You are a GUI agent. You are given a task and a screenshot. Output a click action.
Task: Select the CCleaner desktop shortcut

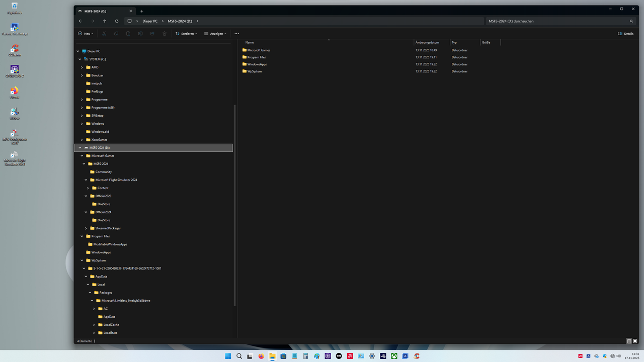15,50
